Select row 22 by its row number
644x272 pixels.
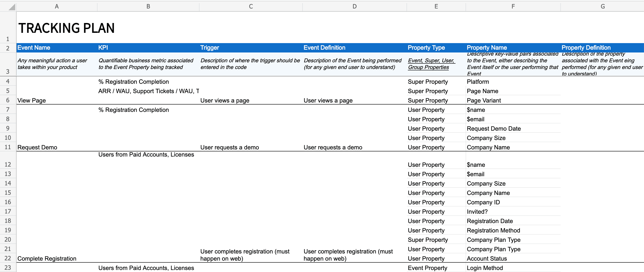[x=8, y=258]
